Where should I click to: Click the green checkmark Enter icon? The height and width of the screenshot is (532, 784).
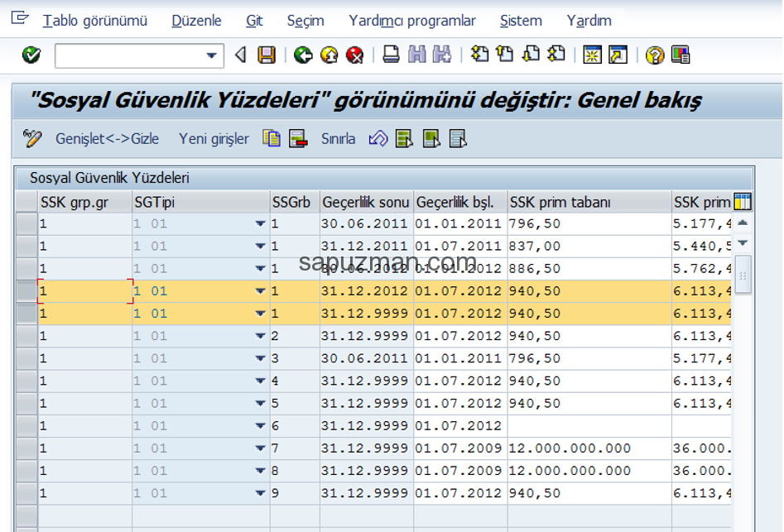point(31,55)
